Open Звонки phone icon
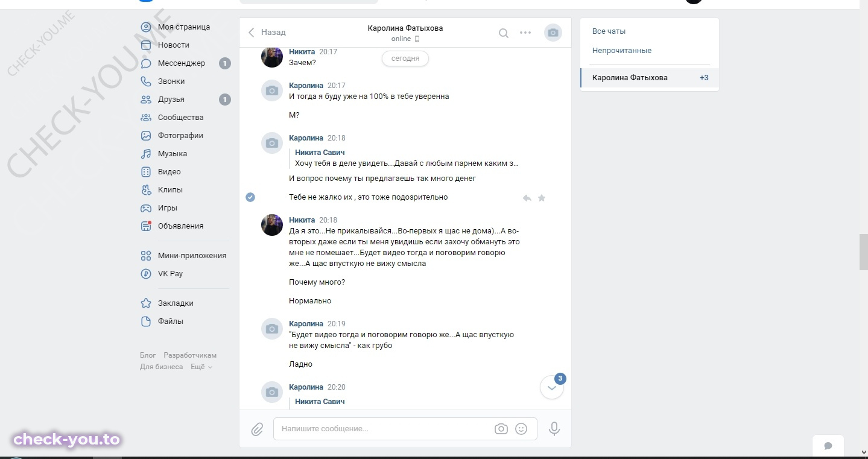 146,81
